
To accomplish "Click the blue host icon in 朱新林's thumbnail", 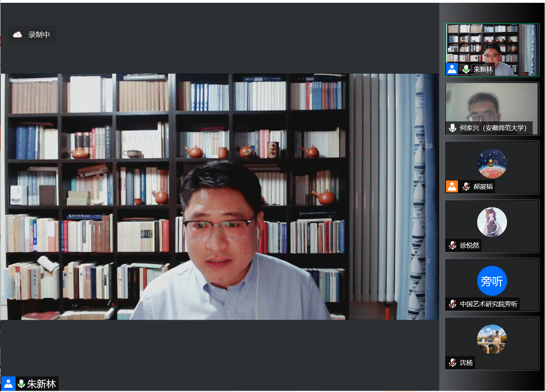I will click(x=452, y=69).
